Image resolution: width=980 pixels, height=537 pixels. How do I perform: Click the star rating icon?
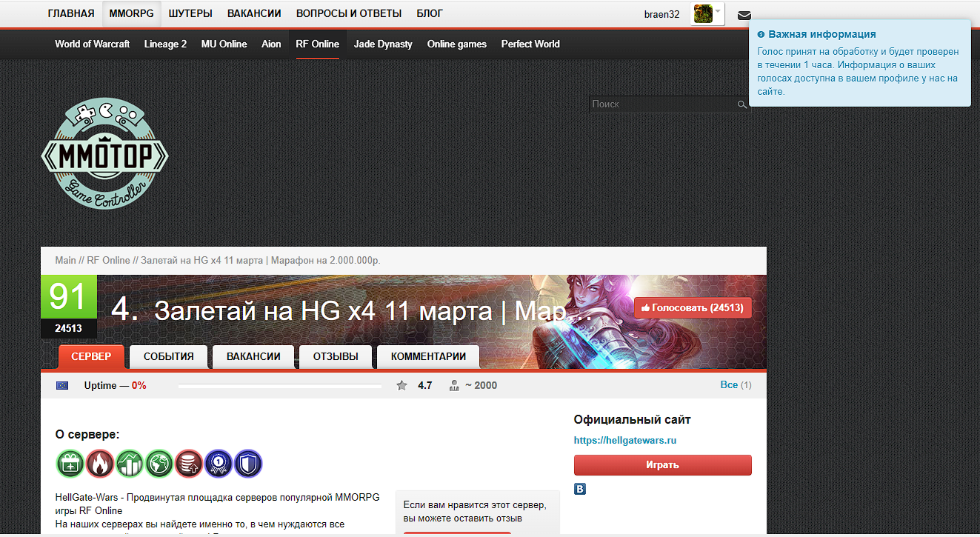click(x=401, y=385)
